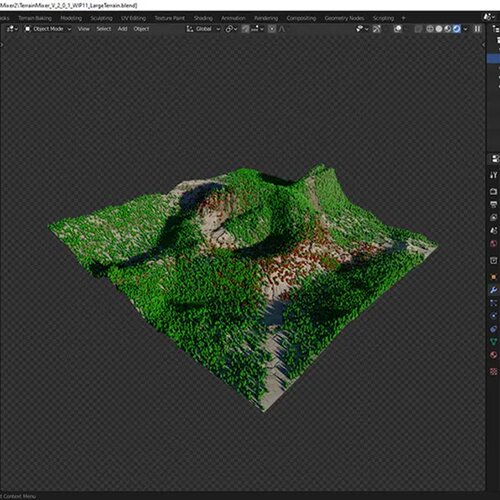Open the viewport shading options dropdown
Screen dimensions: 500x500
pos(465,29)
